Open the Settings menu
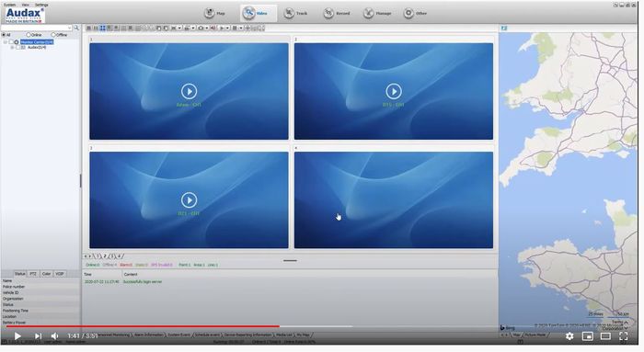This screenshot has height=352, width=644. (x=41, y=5)
